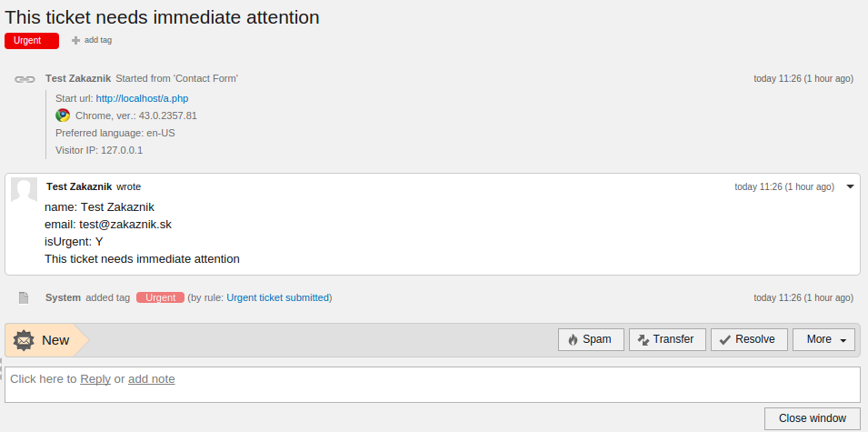Screen dimensions: 868x432
Task: Click the checkmark icon on Resolve button
Action: (x=725, y=340)
